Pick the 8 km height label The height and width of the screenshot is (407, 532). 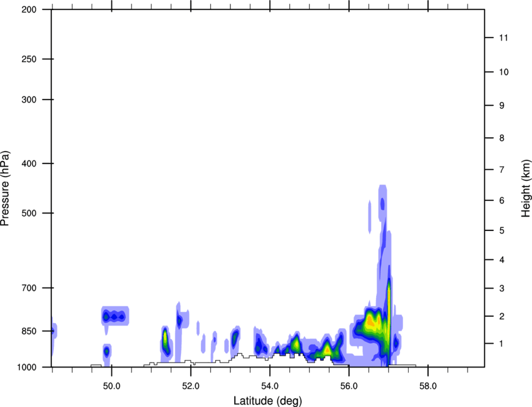pos(502,138)
